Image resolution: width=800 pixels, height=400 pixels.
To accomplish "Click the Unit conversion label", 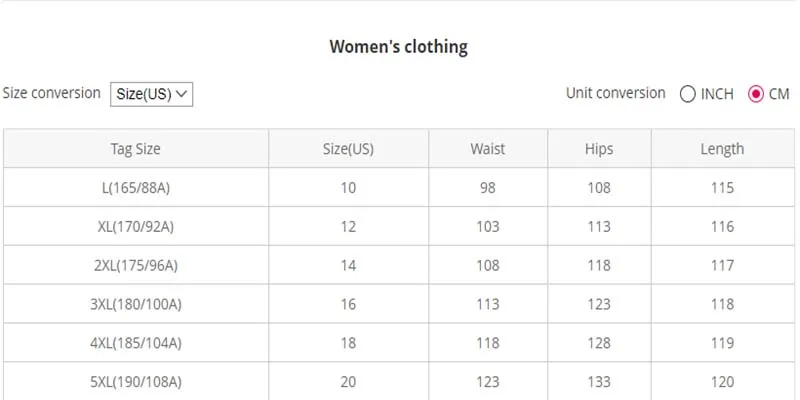I will tap(616, 93).
